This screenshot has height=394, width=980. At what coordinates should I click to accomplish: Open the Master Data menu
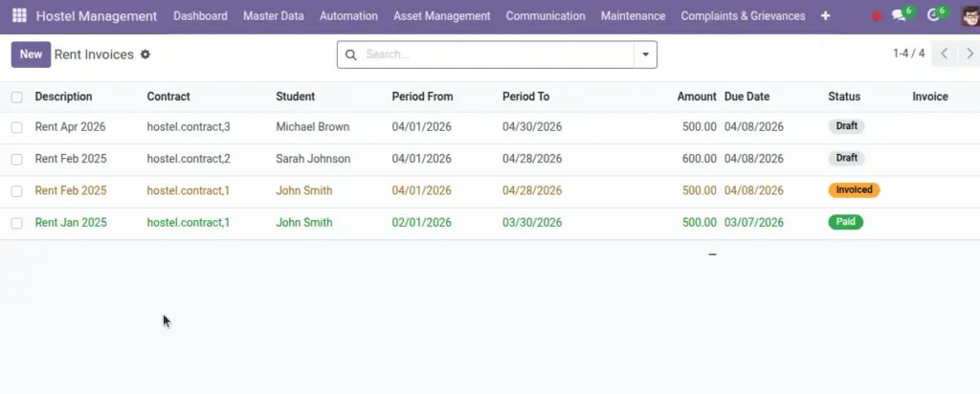(274, 16)
